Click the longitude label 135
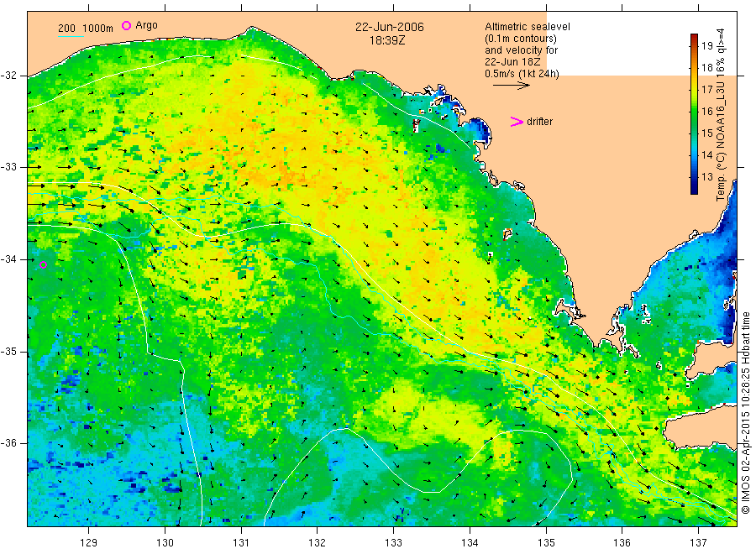The width and height of the screenshot is (756, 554). point(546,543)
